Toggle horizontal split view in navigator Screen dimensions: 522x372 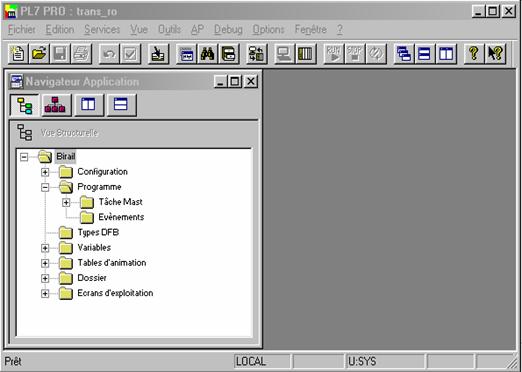pos(121,105)
